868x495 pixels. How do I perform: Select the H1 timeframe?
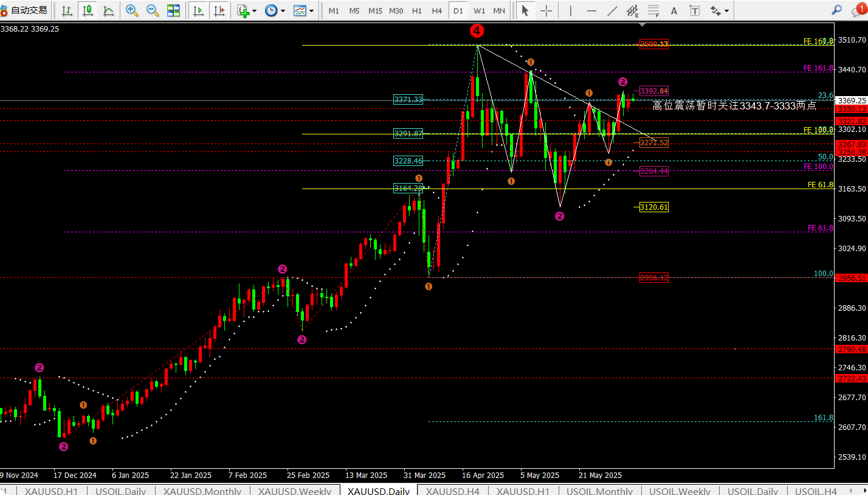click(417, 10)
